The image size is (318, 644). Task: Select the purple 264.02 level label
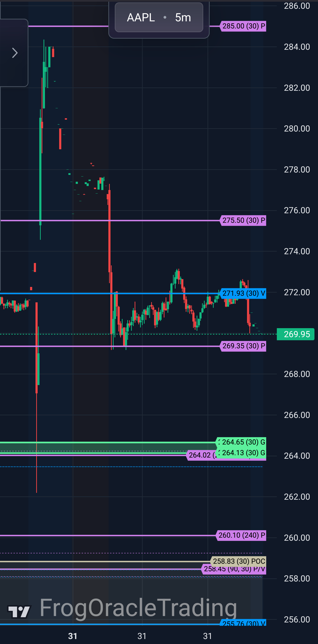pos(200,455)
